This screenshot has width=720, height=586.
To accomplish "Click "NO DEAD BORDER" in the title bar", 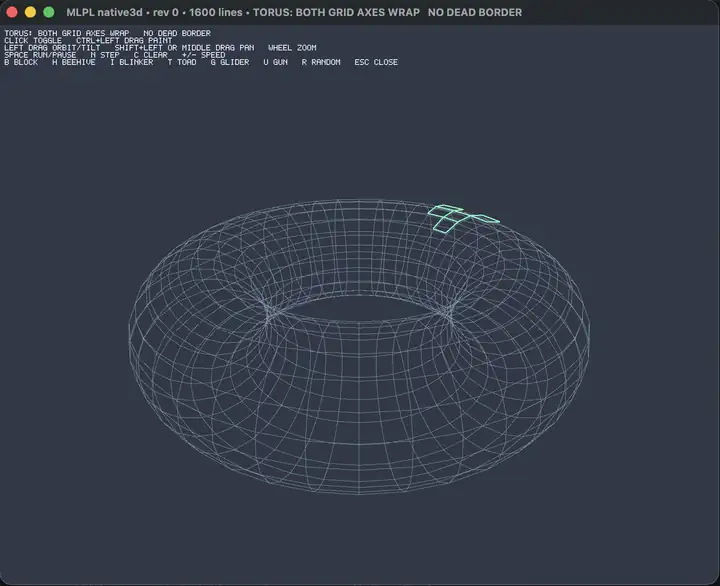I will coord(475,12).
